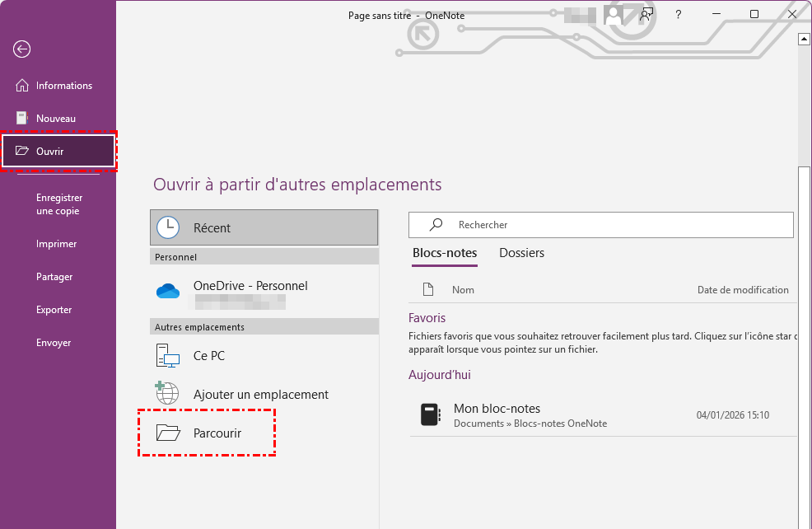
Task: Click inside the Rechercher search field
Action: tap(609, 225)
